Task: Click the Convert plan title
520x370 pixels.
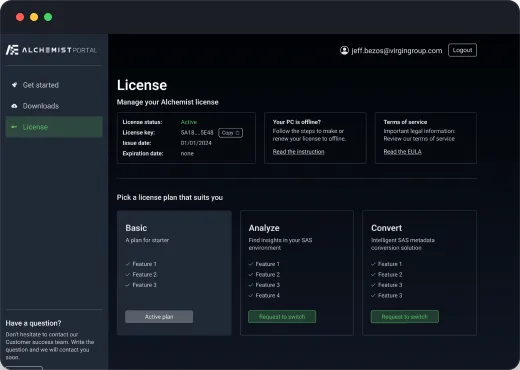Action: click(x=386, y=228)
